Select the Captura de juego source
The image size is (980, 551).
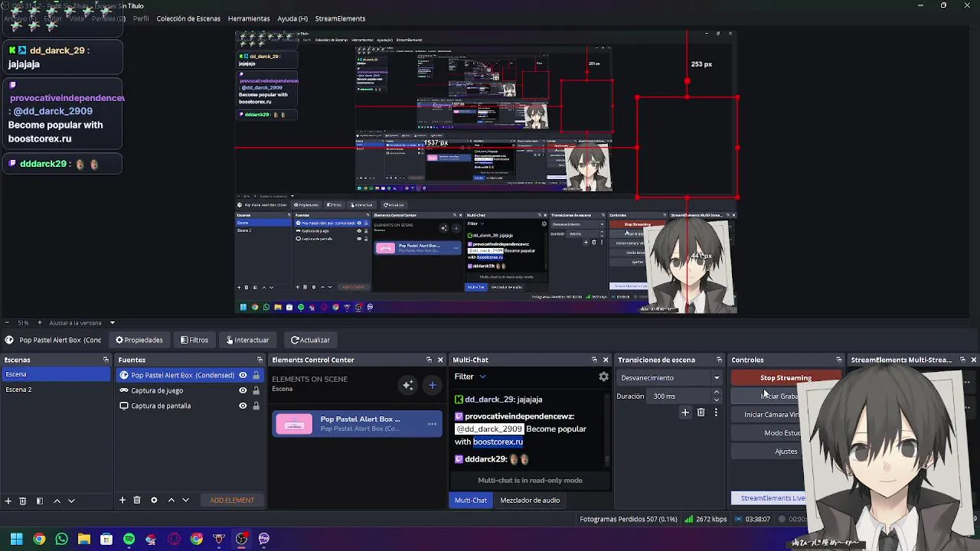click(157, 390)
